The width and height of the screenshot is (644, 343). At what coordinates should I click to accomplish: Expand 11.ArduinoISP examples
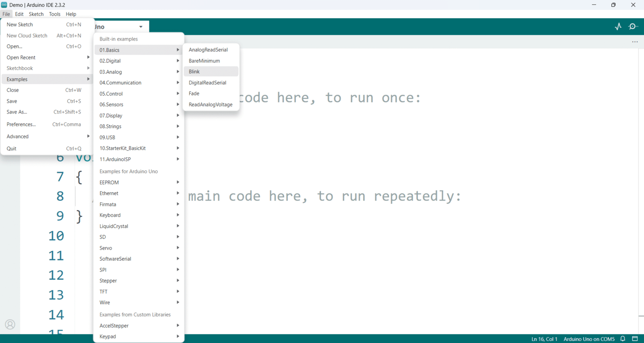click(139, 159)
